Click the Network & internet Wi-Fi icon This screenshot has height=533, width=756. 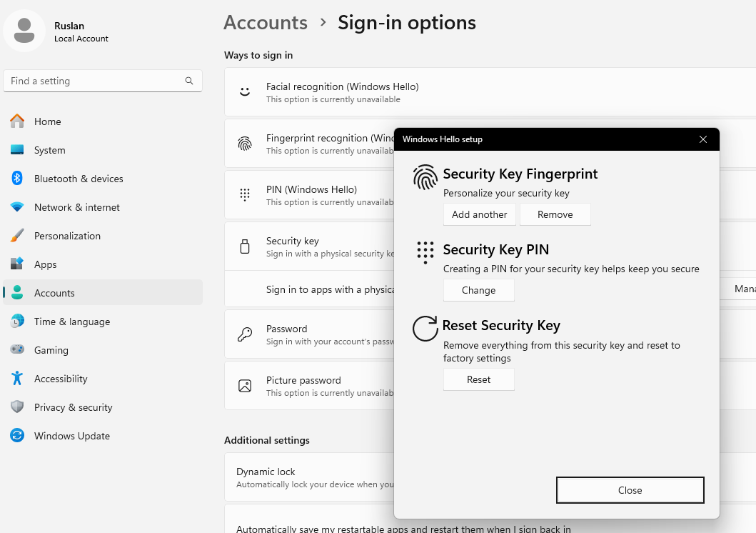[x=17, y=207]
